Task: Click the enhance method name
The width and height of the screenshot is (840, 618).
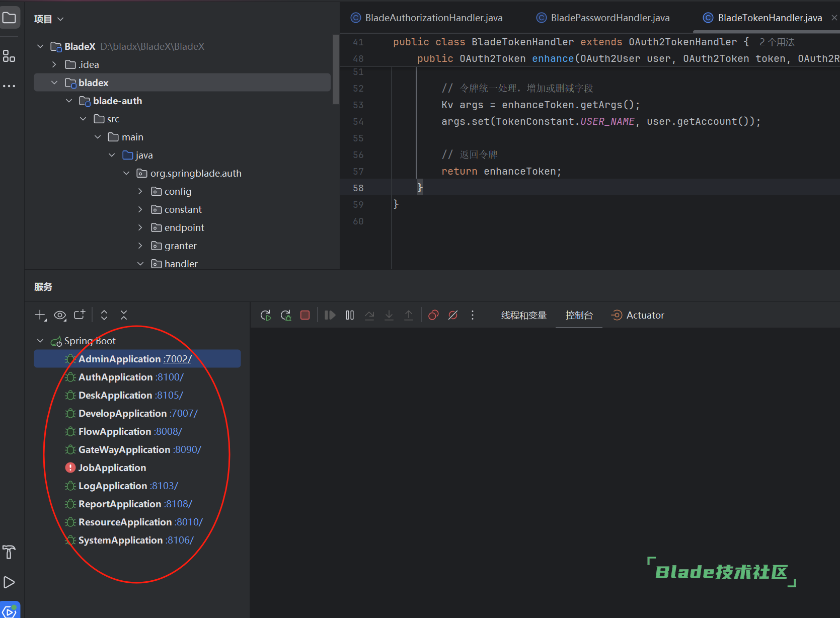Action: pos(553,58)
